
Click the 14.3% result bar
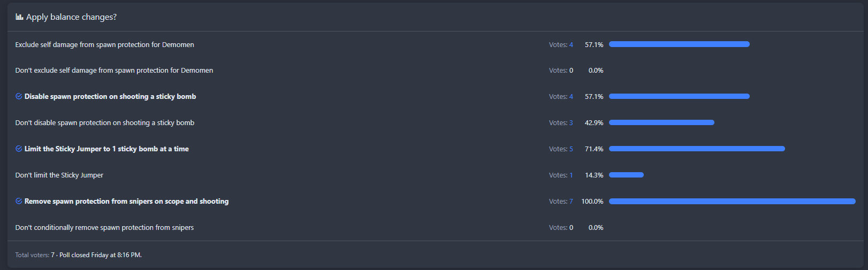pos(626,175)
